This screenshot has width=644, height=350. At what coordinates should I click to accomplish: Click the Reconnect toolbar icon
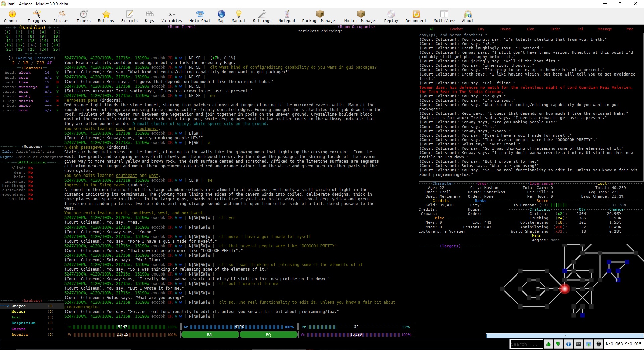(x=416, y=16)
